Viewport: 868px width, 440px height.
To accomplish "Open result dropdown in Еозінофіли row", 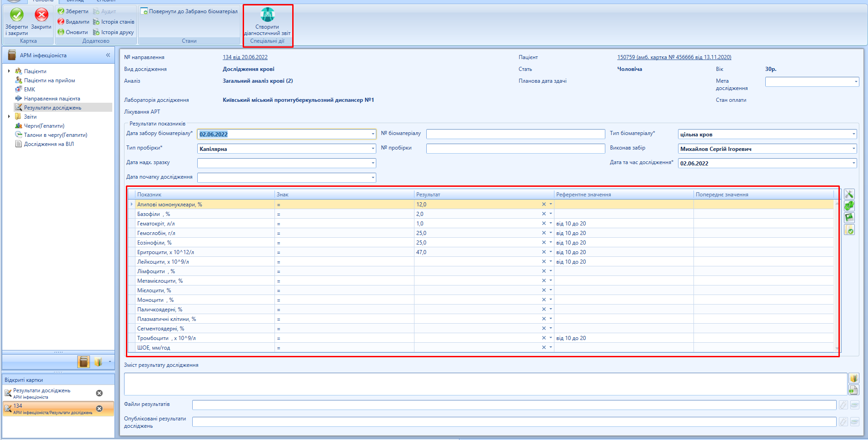I will [550, 242].
